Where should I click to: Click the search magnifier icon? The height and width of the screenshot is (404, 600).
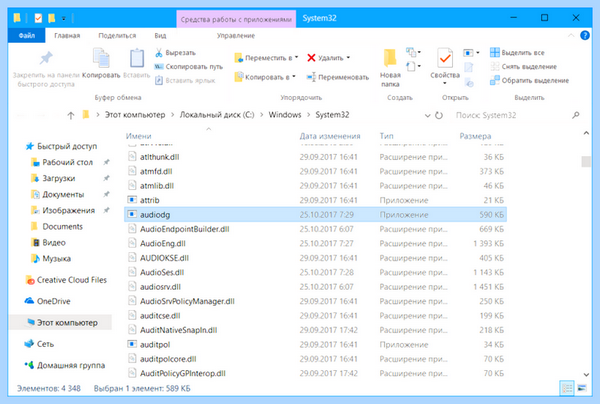pos(576,115)
